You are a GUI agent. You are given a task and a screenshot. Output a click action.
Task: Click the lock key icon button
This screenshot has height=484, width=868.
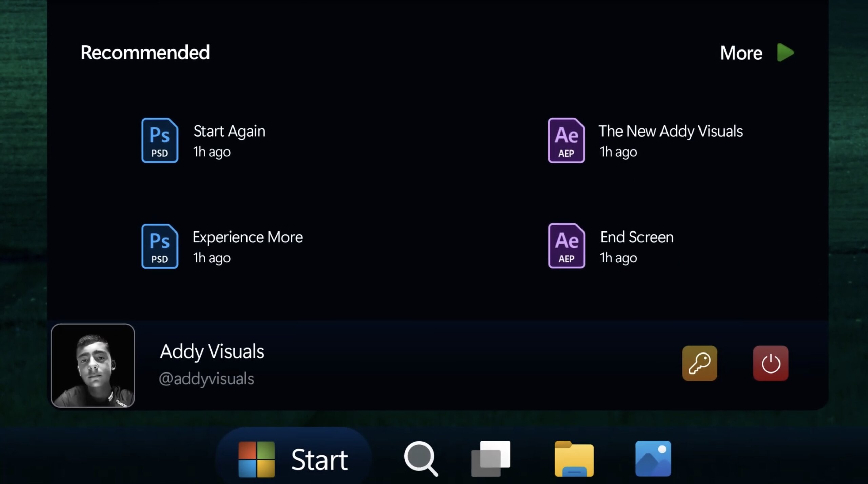click(x=699, y=363)
